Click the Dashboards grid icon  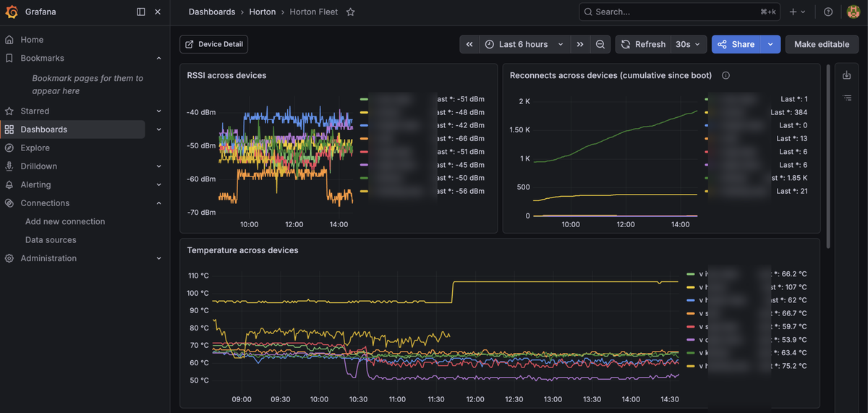9,129
